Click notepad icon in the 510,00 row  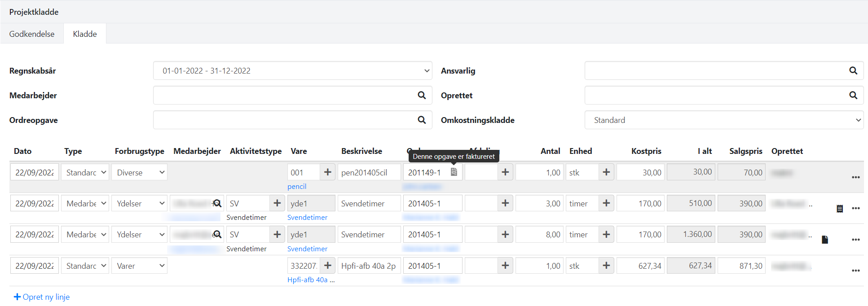[840, 208]
